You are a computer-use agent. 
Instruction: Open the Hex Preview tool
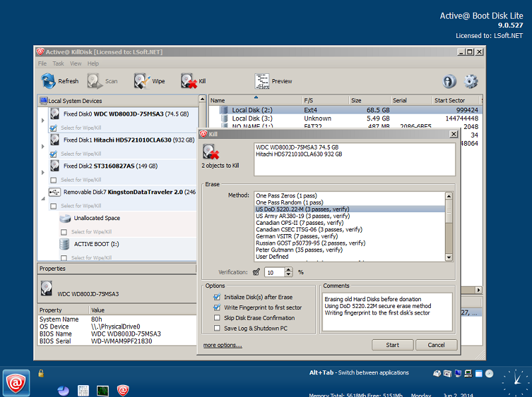pos(262,81)
